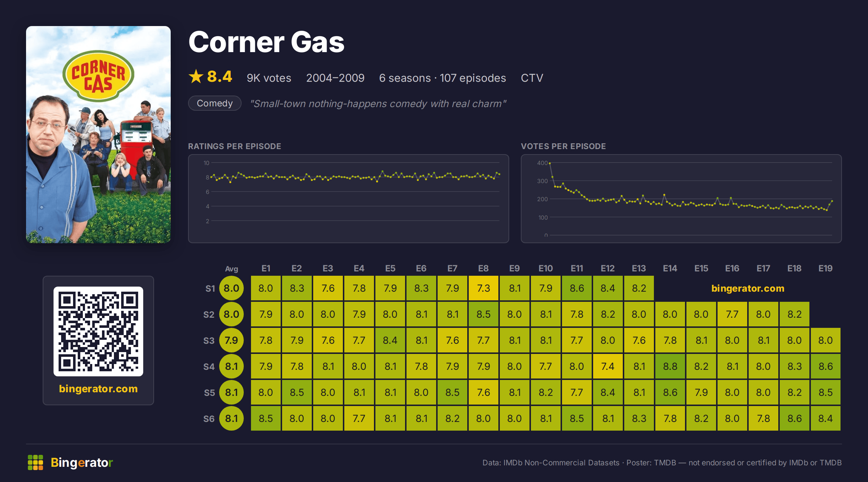Select the S3 row label
This screenshot has height=482, width=868.
click(209, 341)
